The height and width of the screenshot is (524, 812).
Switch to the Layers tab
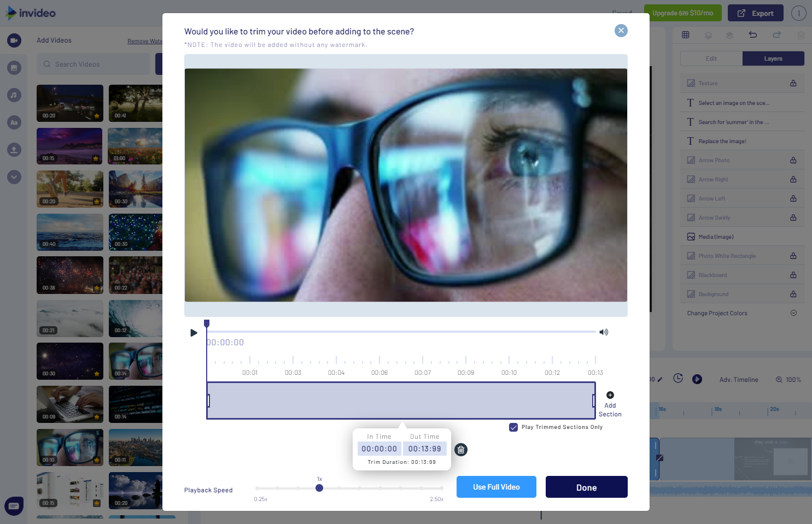click(x=773, y=58)
